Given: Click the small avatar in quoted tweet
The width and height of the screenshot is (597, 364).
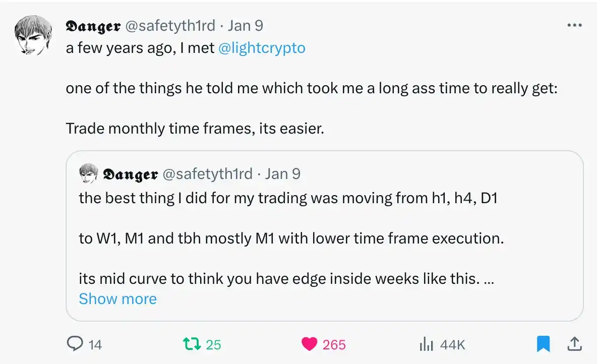Looking at the screenshot, I should coord(88,173).
